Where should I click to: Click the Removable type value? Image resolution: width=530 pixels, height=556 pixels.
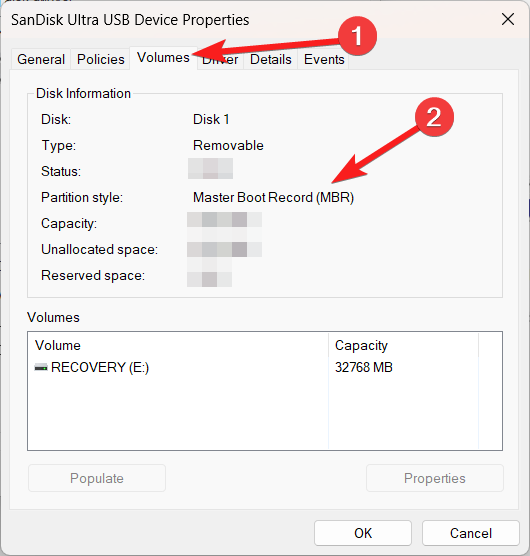coord(228,145)
